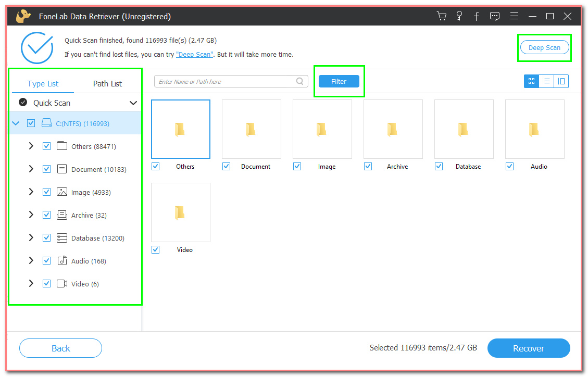
Task: Open the Image folder thumbnail
Action: pyautogui.click(x=322, y=129)
